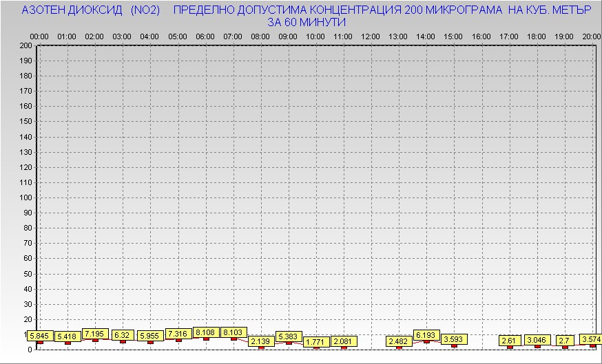The image size is (602, 364).
Task: Click the 00:00 time axis label
Action: pyautogui.click(x=39, y=37)
